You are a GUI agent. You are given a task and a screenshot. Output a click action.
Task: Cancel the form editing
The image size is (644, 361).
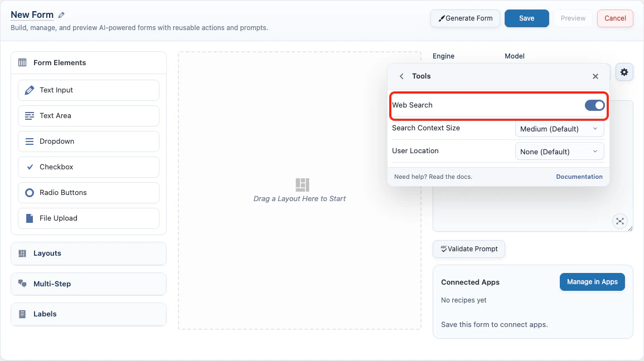614,18
